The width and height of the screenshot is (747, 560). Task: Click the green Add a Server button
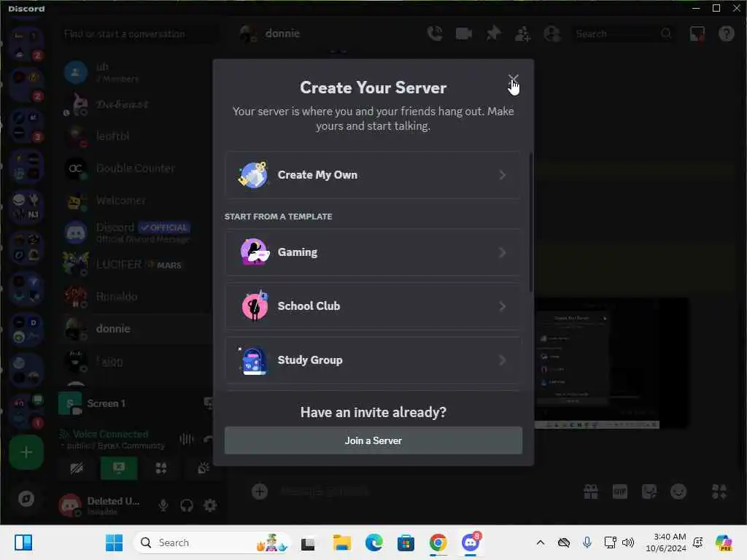(x=26, y=452)
